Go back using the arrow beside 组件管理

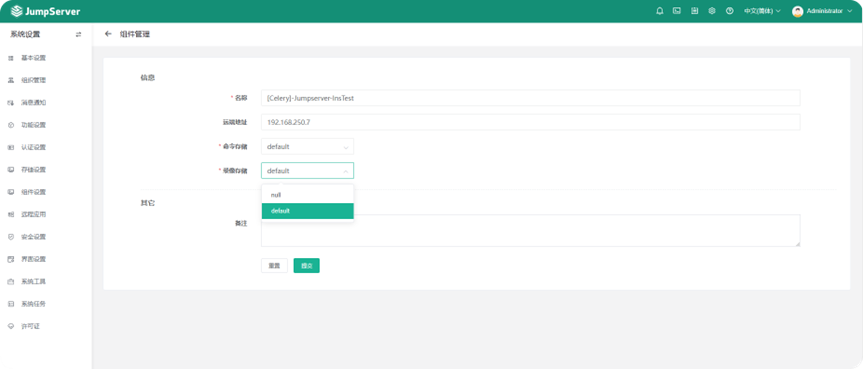tap(108, 34)
